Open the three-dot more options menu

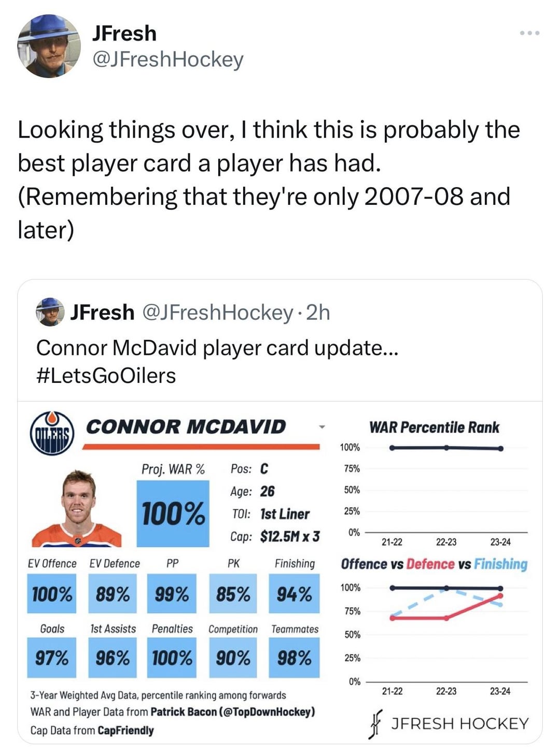530,33
